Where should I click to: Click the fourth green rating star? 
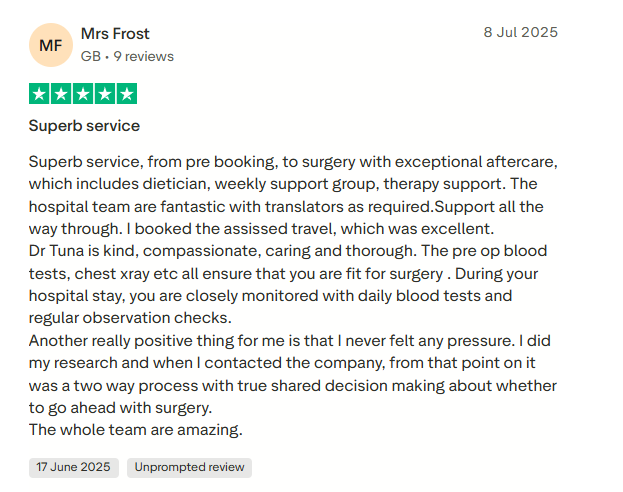click(105, 94)
